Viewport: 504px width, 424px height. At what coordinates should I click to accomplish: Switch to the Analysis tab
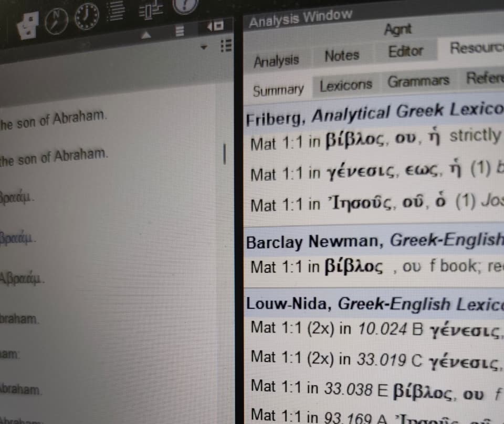point(276,60)
